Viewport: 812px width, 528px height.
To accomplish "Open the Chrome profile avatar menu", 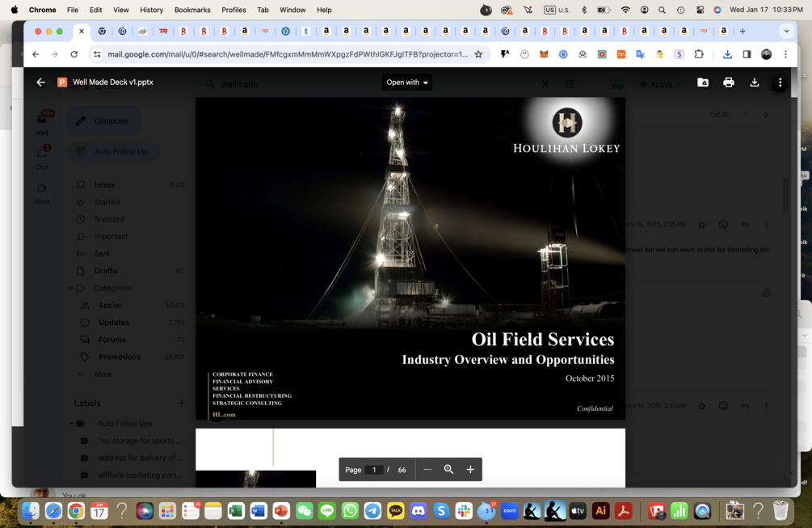I will 767,54.
